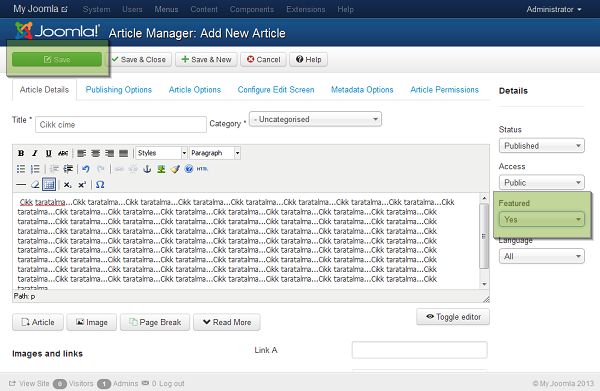Viewport: 600px width, 391px height.
Task: Decrease indent (outdent) in the editor
Action: [54, 169]
